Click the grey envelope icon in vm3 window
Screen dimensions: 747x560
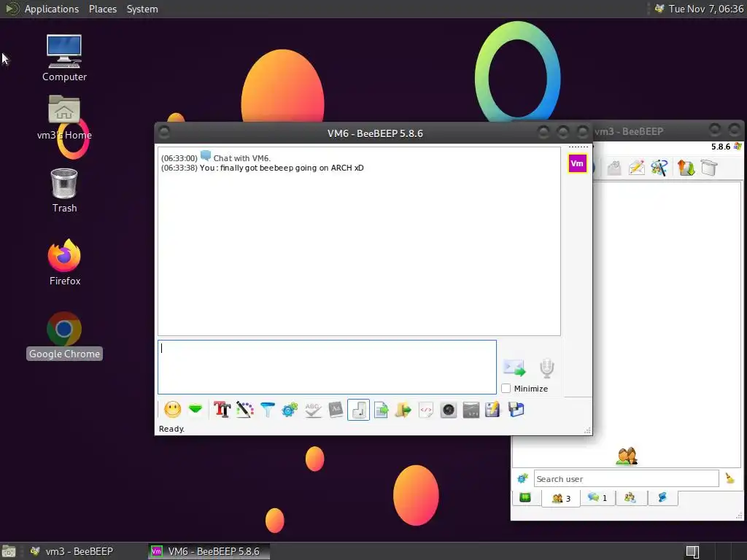coord(614,168)
